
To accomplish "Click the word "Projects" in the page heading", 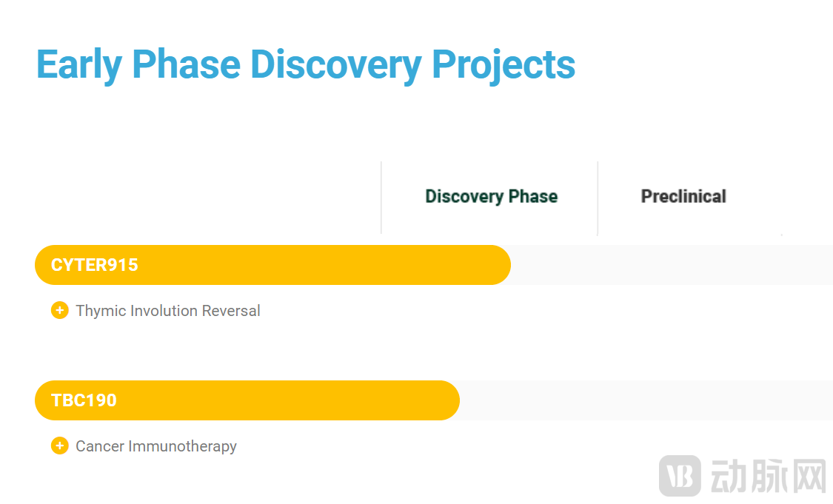I will coord(504,64).
